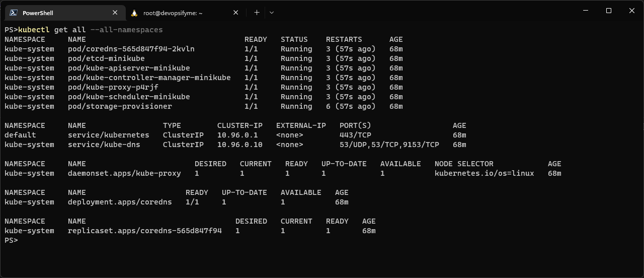The width and height of the screenshot is (644, 278).
Task: Switch to the PowerShell tab
Action: 64,13
